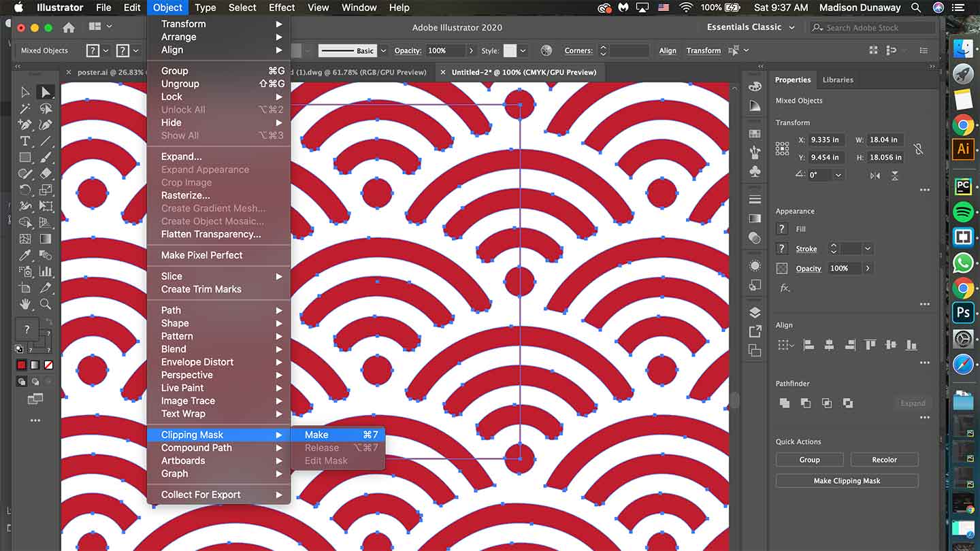Flip selection vertically in Transform section

(x=895, y=175)
